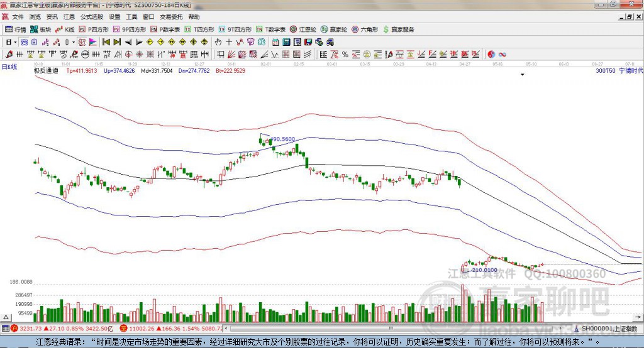Click the blue infinity loop icon
This screenshot has height=348, width=644.
502,54
